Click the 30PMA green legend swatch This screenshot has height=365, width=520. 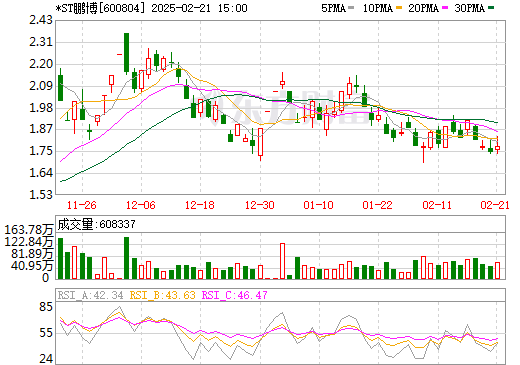pos(491,8)
